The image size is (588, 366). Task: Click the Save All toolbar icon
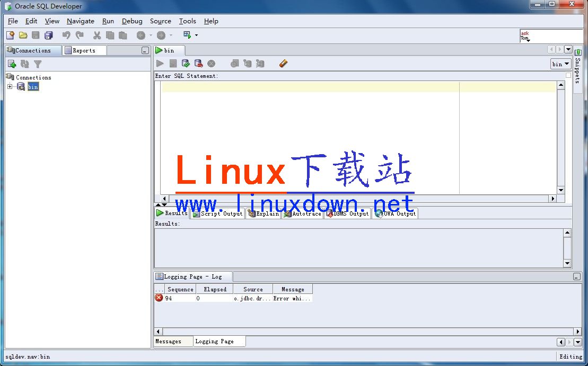(x=49, y=35)
